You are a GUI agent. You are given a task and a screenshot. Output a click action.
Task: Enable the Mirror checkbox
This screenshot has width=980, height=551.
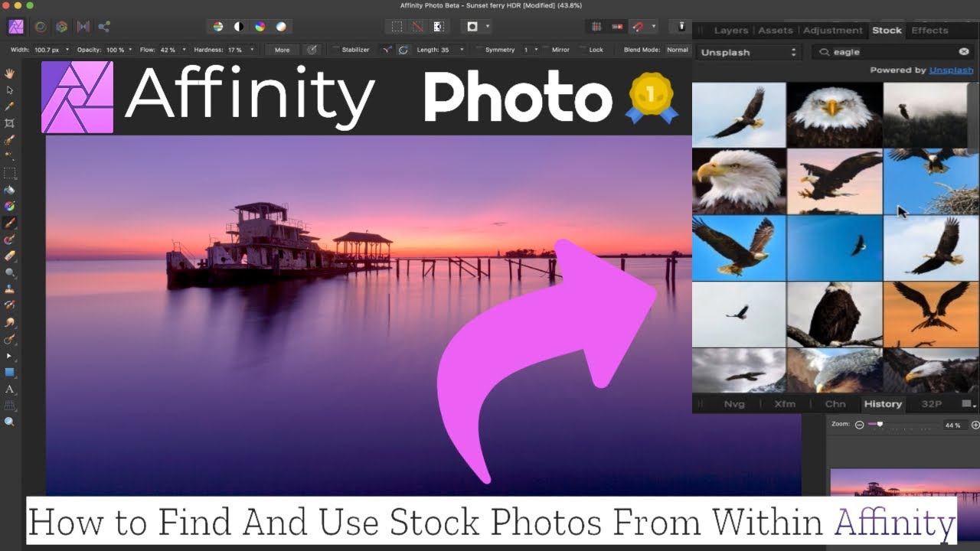(x=546, y=50)
